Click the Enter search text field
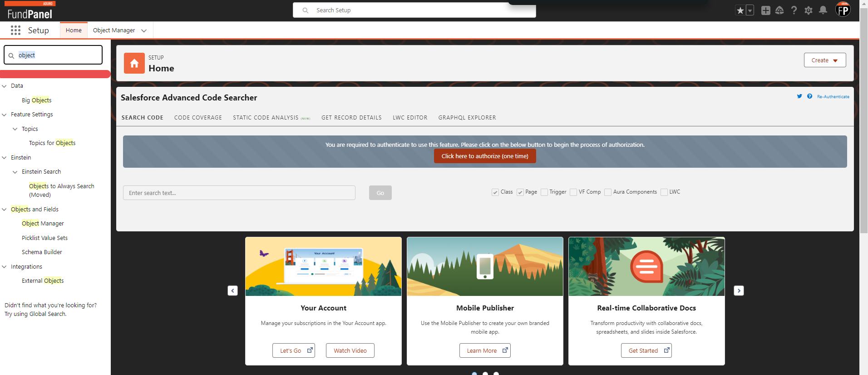Image resolution: width=868 pixels, height=375 pixels. (x=239, y=193)
